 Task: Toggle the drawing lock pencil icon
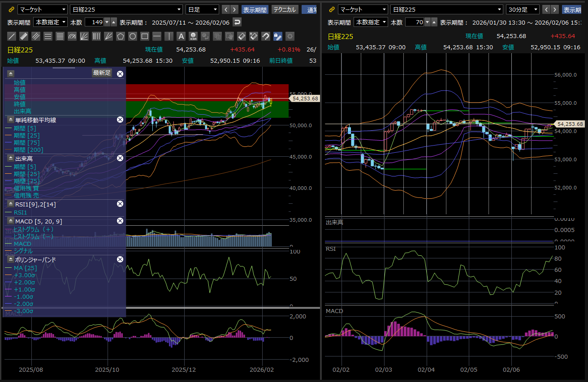coord(278,36)
